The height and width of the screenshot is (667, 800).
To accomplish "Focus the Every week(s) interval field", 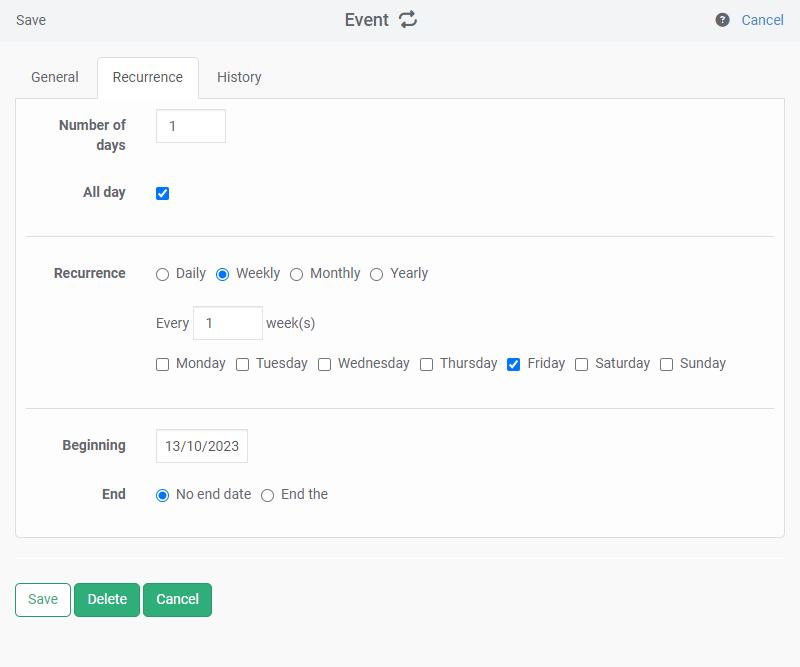I will tap(228, 323).
